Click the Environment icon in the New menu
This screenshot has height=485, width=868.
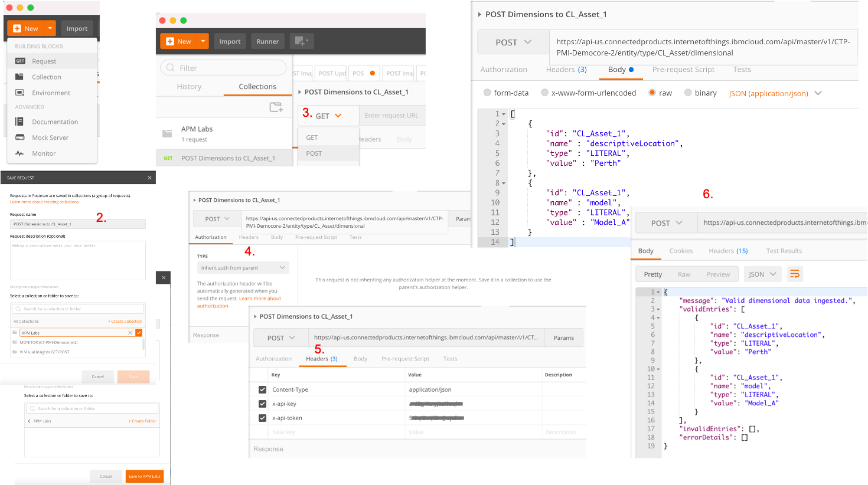click(19, 93)
